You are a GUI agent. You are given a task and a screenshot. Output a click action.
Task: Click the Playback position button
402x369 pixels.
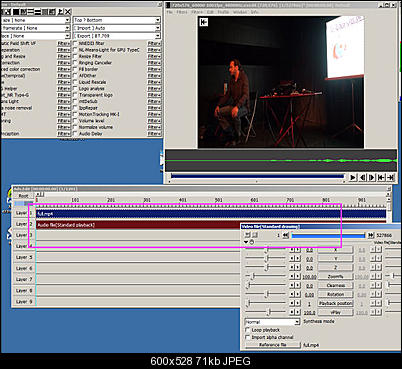pos(335,303)
